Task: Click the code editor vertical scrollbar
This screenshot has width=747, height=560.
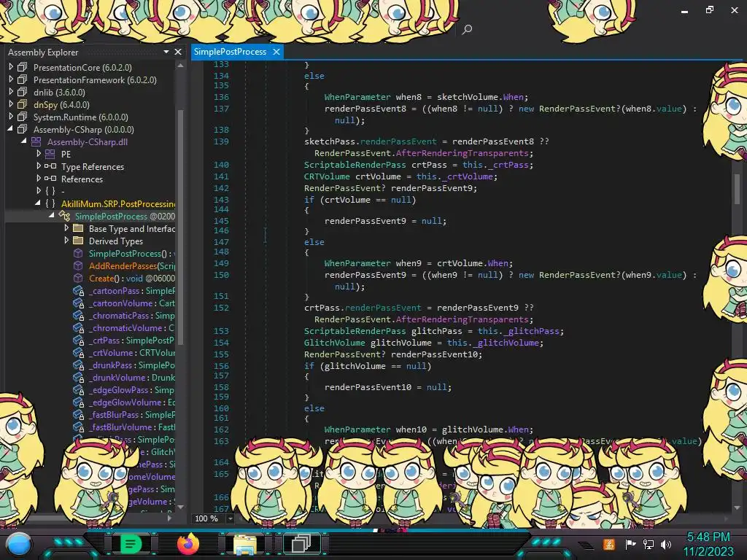Action: (x=737, y=188)
